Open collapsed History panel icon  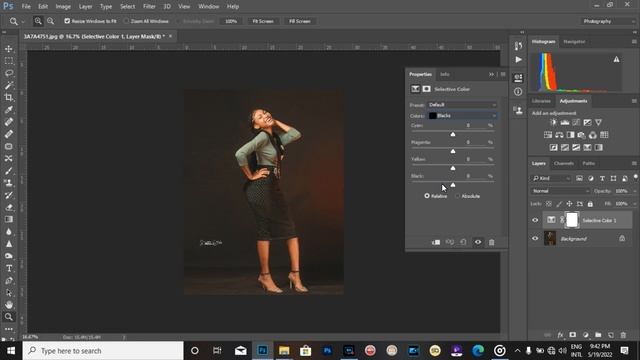point(518,46)
